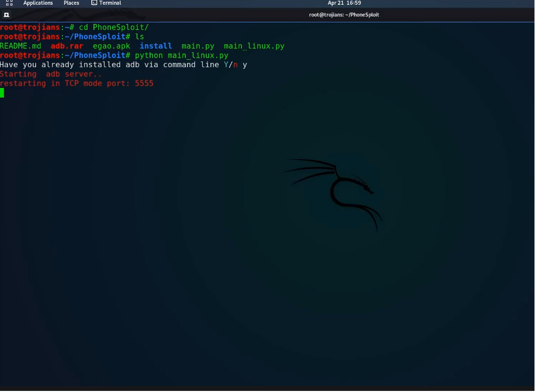Click the green terminal cursor block

click(2, 93)
